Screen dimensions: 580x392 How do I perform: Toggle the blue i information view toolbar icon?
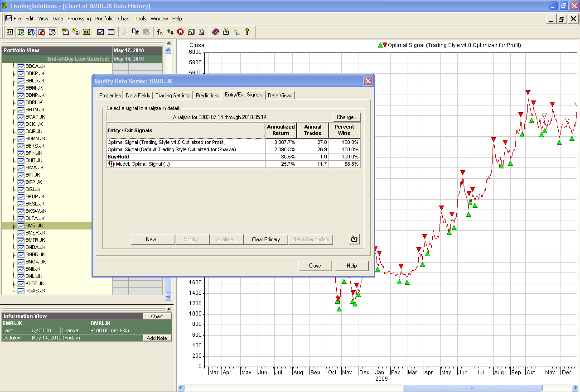point(31,32)
